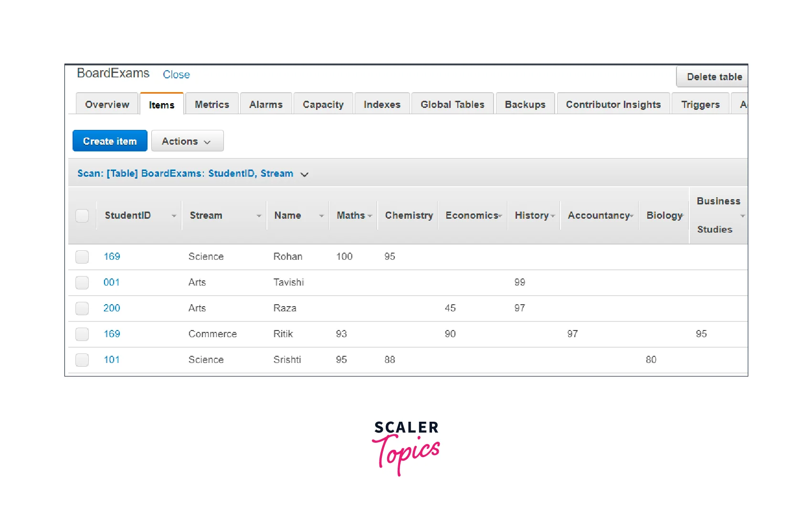The height and width of the screenshot is (522, 812).
Task: Click the Close link next to BoardExams
Action: tap(176, 75)
